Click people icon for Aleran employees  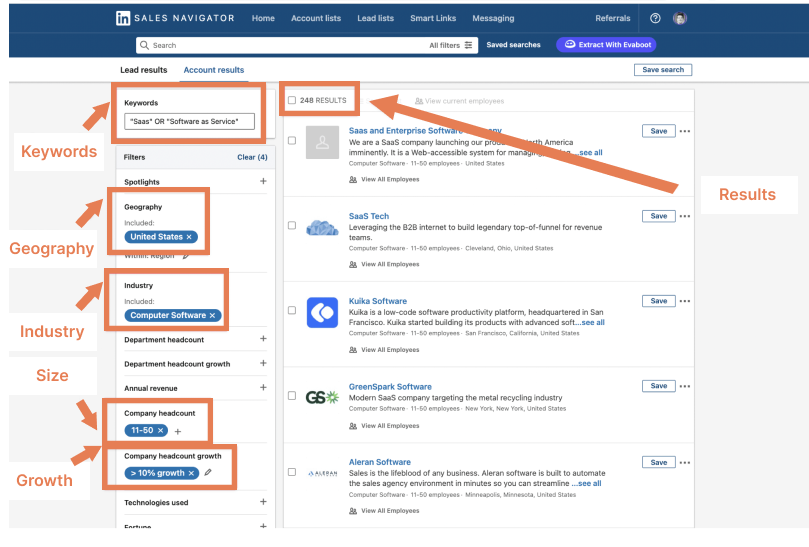click(353, 511)
